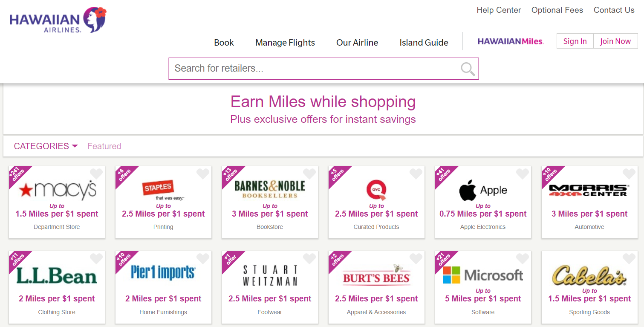Click the Sporting Goods category label
This screenshot has height=327, width=644.
pos(589,312)
